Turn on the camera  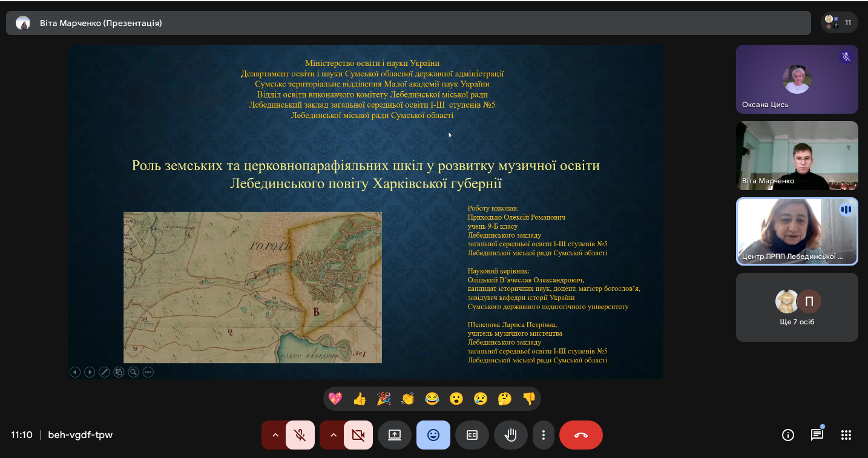click(358, 435)
